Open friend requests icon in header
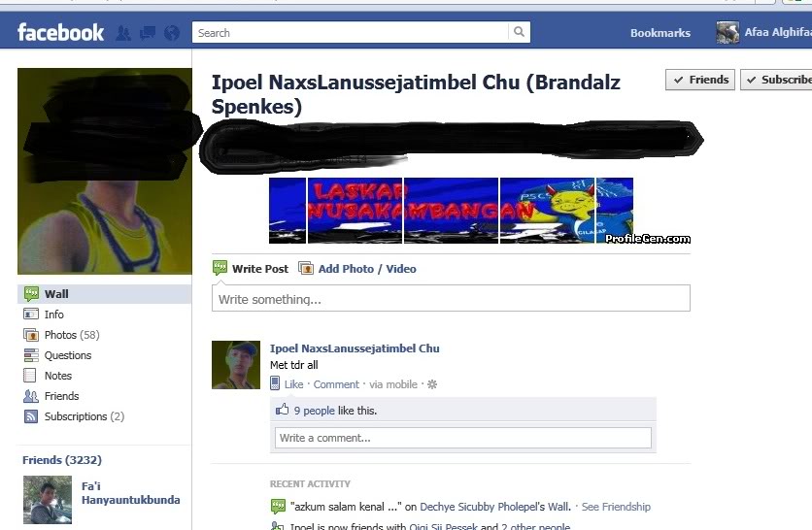The width and height of the screenshot is (812, 530). 123,33
